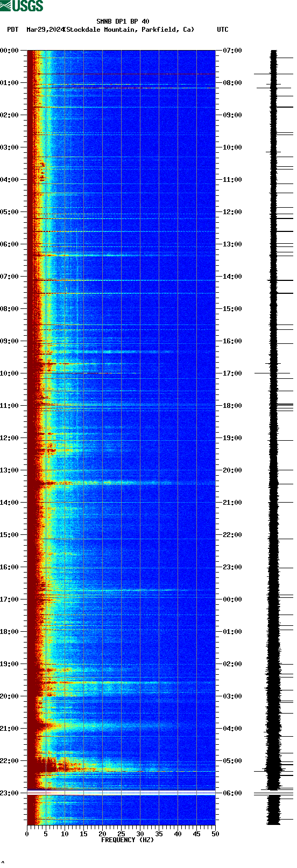Click the station title SMNB DP1 BP 40
The width and height of the screenshot is (297, 868).
coord(123,22)
